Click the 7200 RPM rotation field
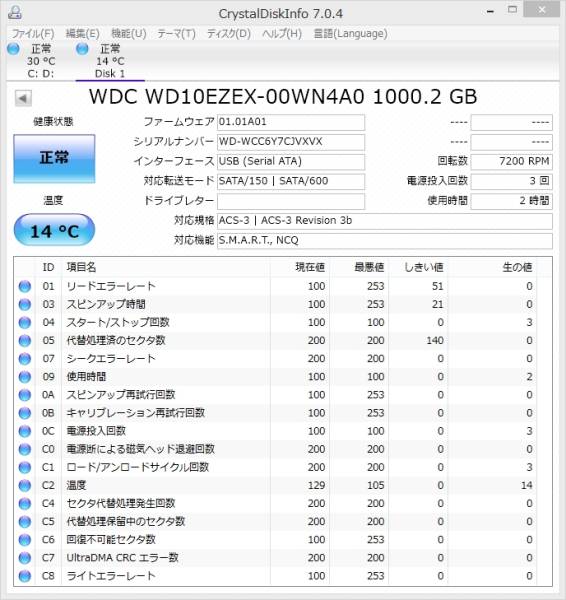 pos(511,162)
